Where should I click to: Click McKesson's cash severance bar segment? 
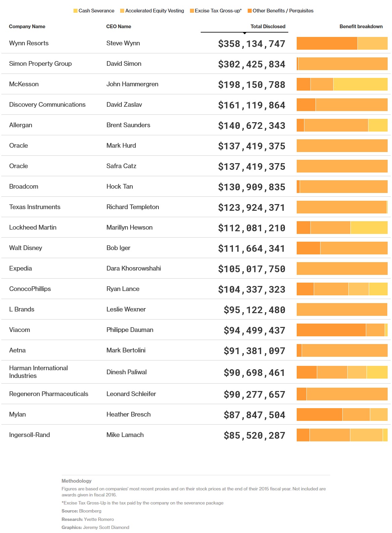[x=360, y=84]
